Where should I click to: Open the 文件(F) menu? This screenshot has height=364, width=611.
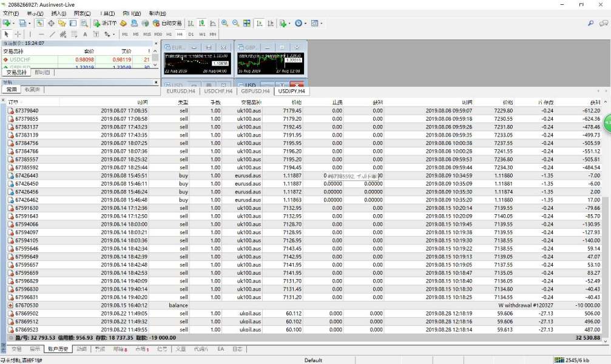tap(11, 13)
